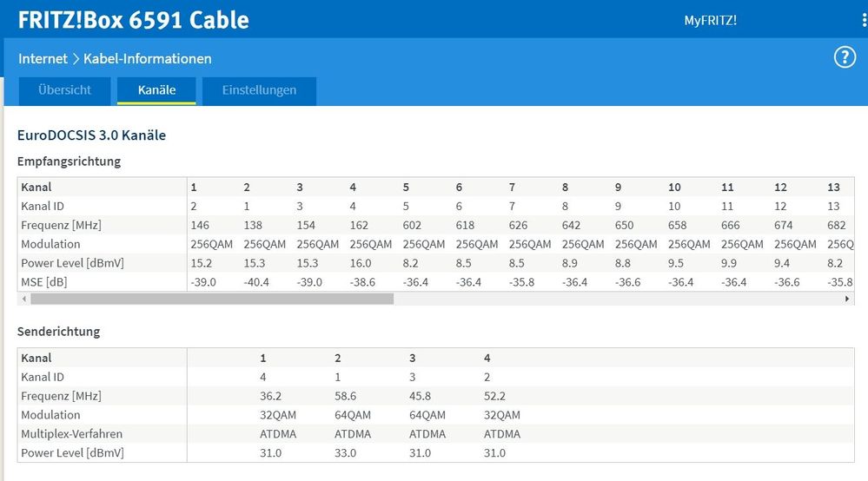The width and height of the screenshot is (868, 481).
Task: Click Internet in the breadcrumb
Action: tap(43, 59)
